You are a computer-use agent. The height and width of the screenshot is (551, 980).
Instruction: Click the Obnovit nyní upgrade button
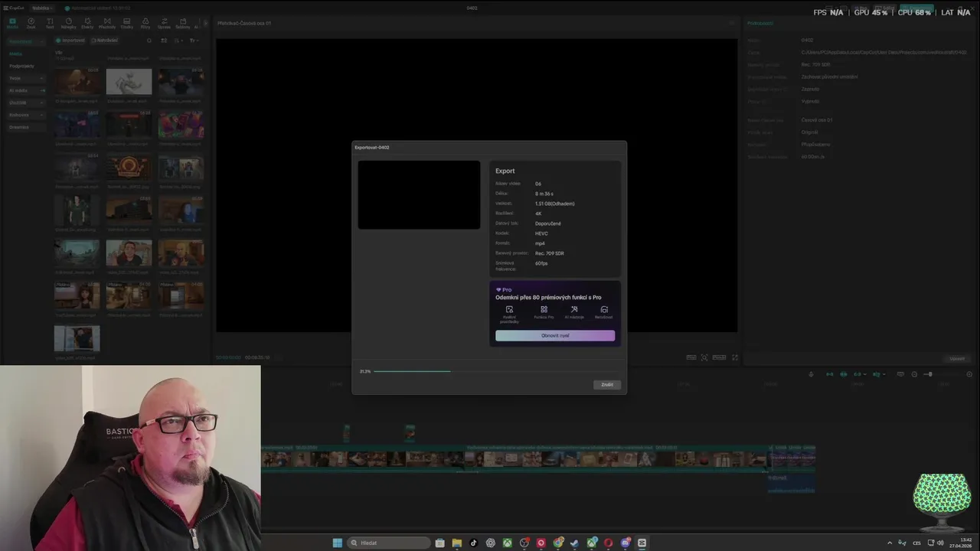coord(555,335)
